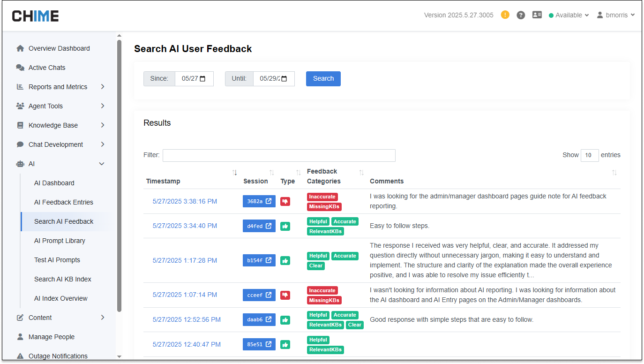644x364 pixels.
Task: Expand Content section chevron
Action: pyautogui.click(x=102, y=318)
